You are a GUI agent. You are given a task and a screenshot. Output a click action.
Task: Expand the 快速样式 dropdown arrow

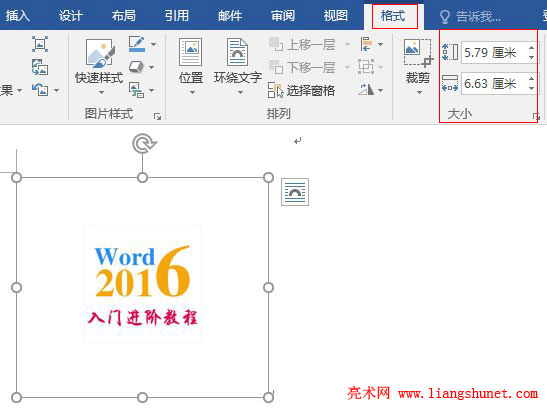(x=101, y=92)
